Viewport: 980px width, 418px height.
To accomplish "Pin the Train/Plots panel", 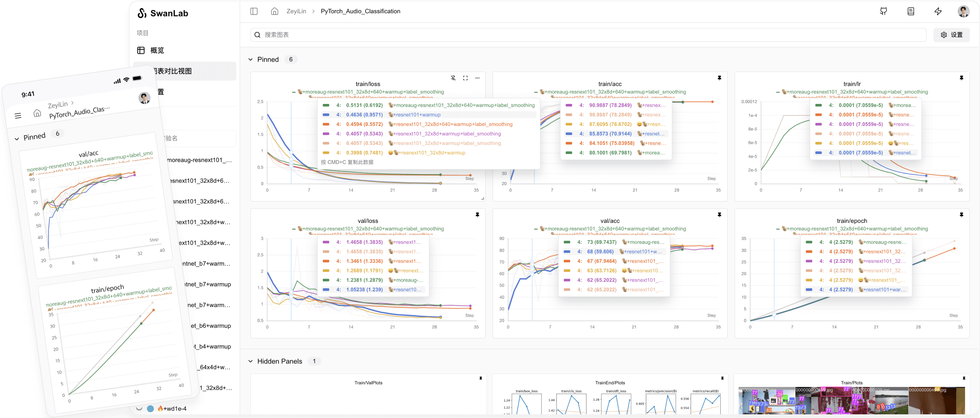I will [x=964, y=379].
